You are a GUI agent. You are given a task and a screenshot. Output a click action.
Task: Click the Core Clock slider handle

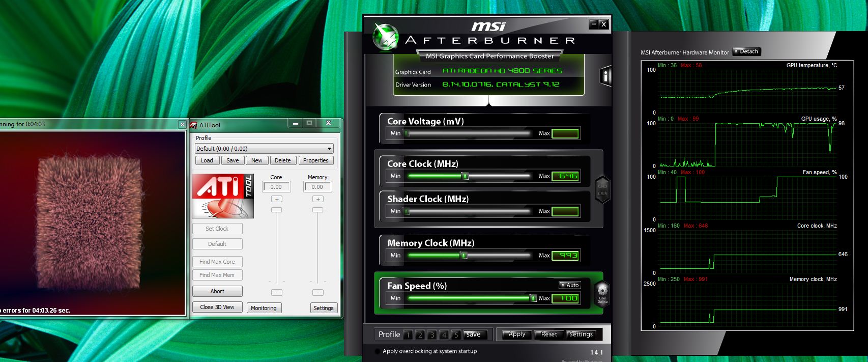(465, 176)
